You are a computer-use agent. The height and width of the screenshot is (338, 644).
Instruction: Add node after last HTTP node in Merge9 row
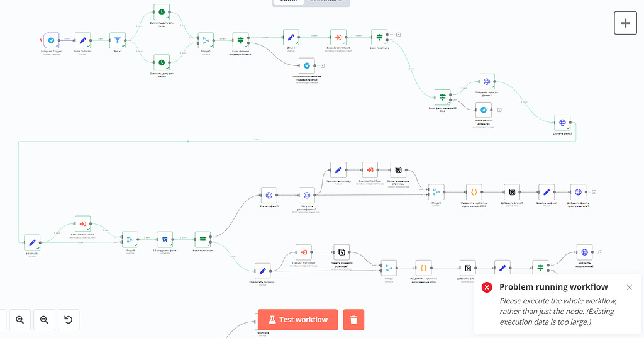click(x=594, y=192)
